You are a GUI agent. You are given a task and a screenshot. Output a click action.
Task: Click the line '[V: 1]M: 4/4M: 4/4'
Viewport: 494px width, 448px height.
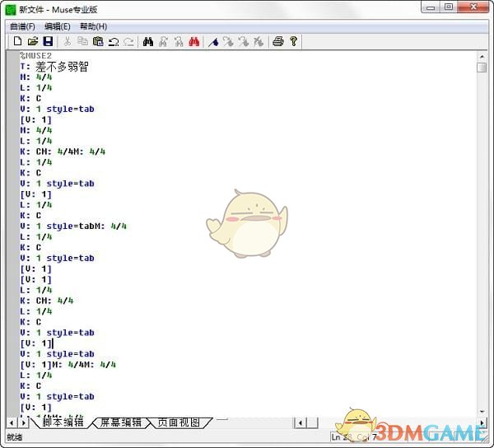[x=68, y=365]
